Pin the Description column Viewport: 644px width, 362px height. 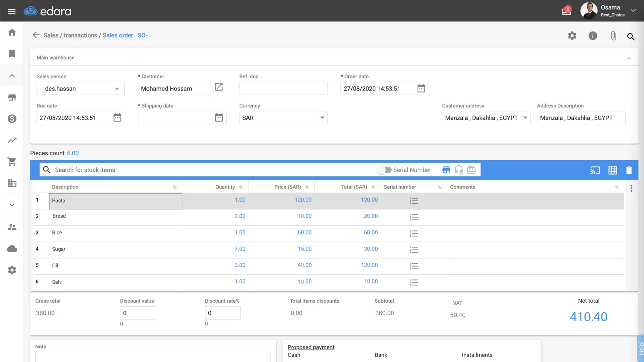175,187
